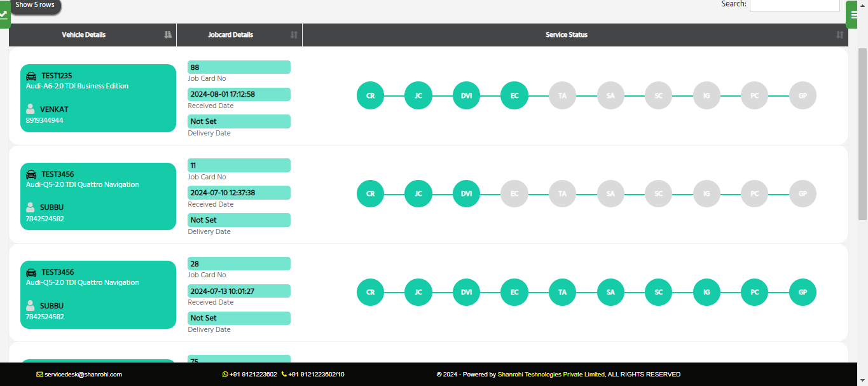Select the DVI circle for job card 11
This screenshot has height=386, width=868.
point(466,193)
